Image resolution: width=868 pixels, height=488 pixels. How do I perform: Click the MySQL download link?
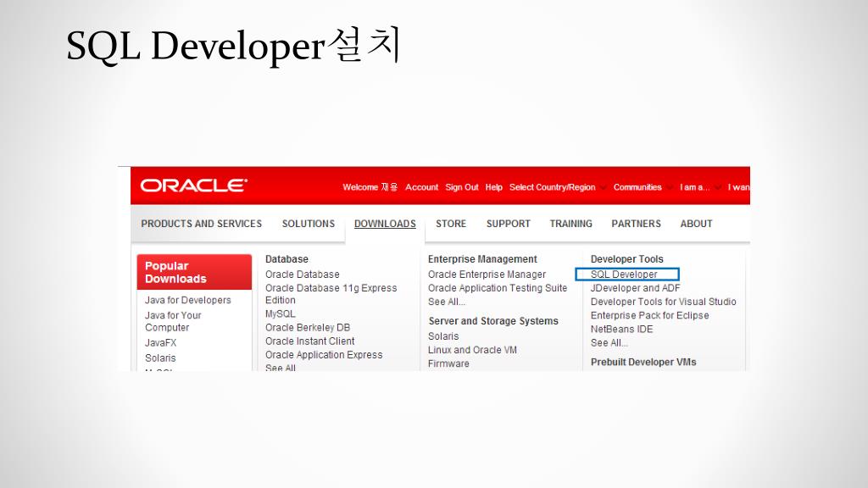click(x=280, y=313)
